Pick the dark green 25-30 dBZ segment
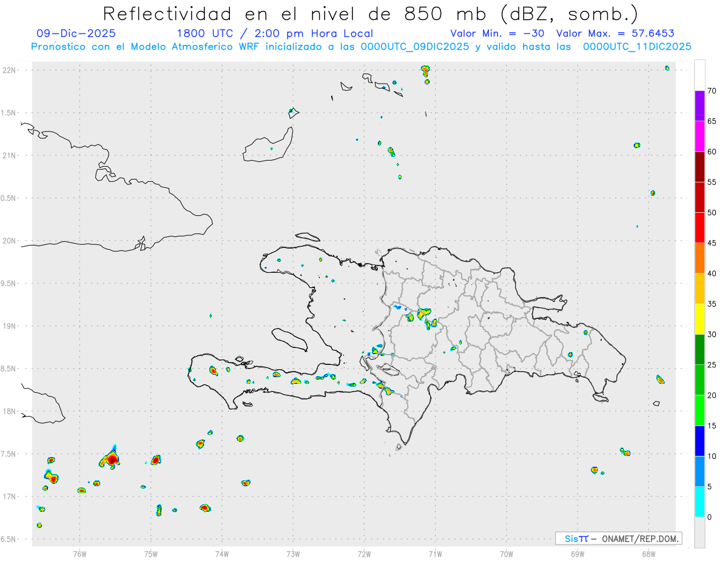 pos(699,350)
